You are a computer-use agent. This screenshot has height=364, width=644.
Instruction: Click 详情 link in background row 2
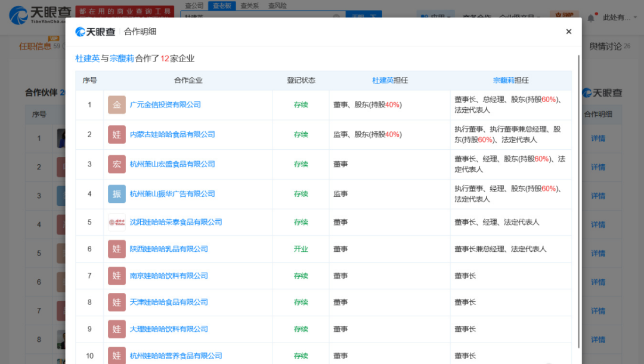(x=598, y=167)
